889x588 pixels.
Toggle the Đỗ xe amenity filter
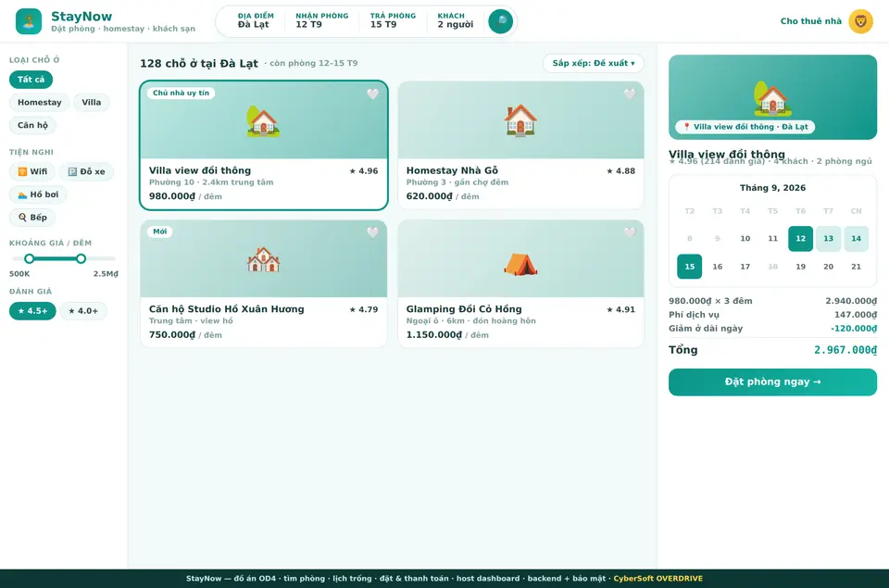click(86, 172)
